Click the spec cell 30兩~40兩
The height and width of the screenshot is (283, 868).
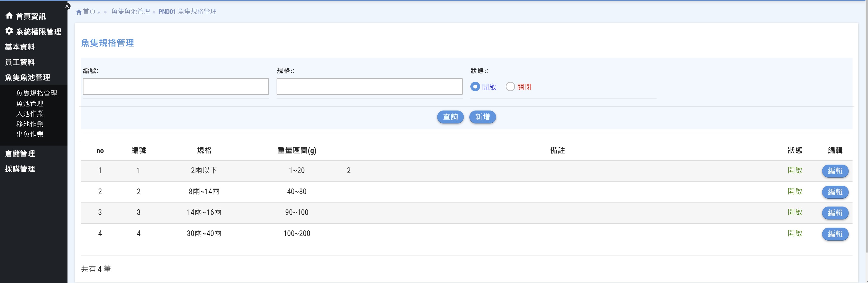pos(204,233)
